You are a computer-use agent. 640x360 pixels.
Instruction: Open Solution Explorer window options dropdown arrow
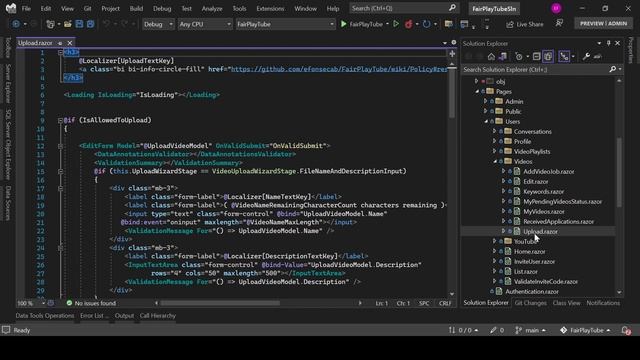tap(599, 43)
